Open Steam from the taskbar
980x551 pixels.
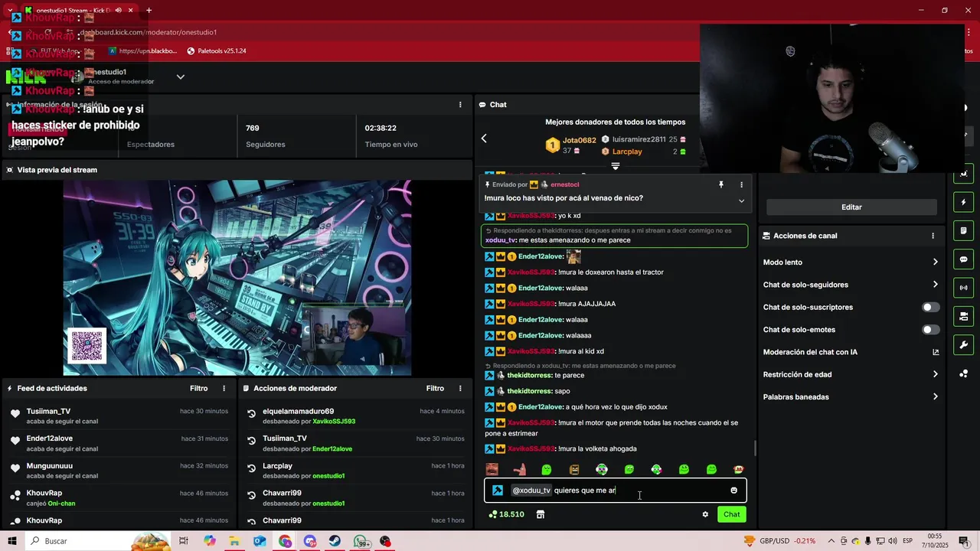(x=335, y=541)
